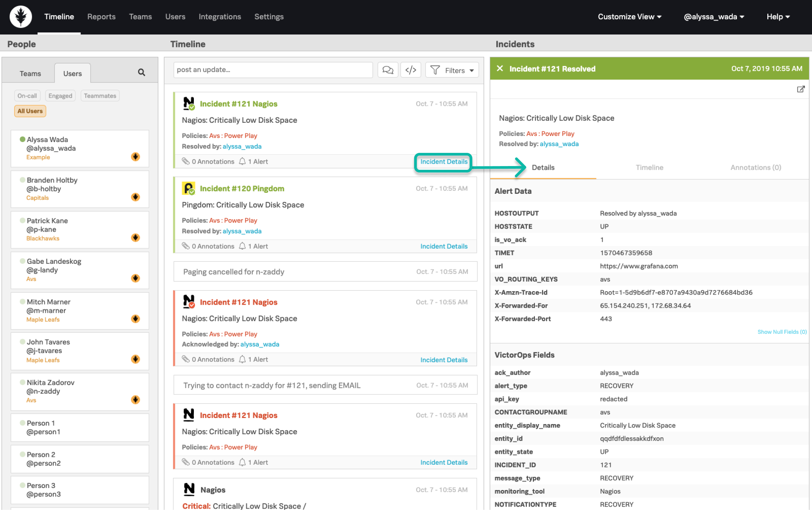Click the Show Null Fields link
Viewport: 812px width, 510px height.
[782, 332]
